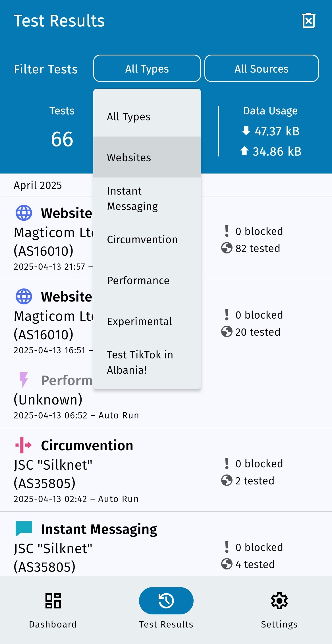Pick Performance from the type list
The height and width of the screenshot is (644, 332).
click(x=147, y=280)
